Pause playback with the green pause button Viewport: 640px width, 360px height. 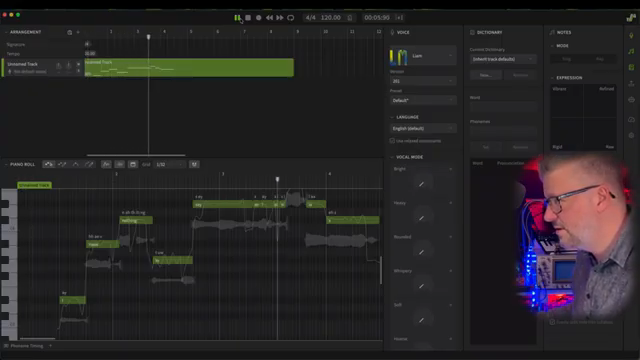tap(237, 18)
